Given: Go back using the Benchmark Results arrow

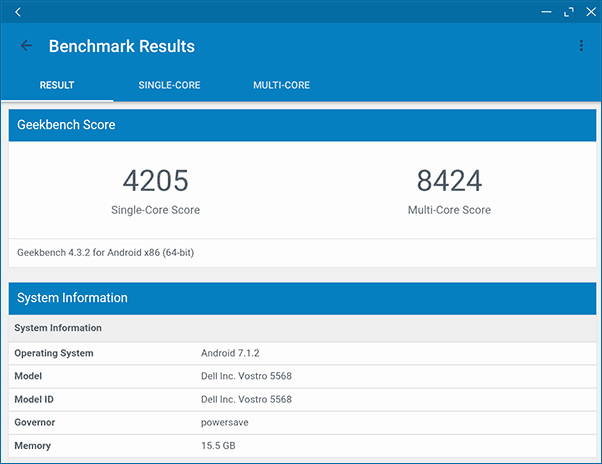Looking at the screenshot, I should tap(26, 46).
